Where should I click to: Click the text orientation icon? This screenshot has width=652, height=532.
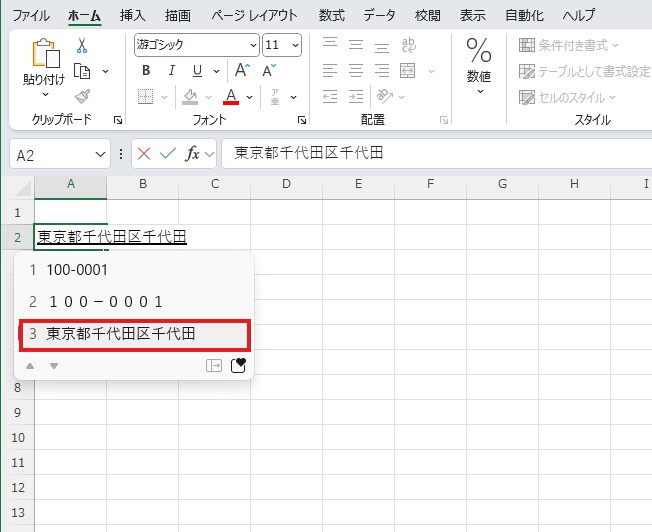[385, 97]
